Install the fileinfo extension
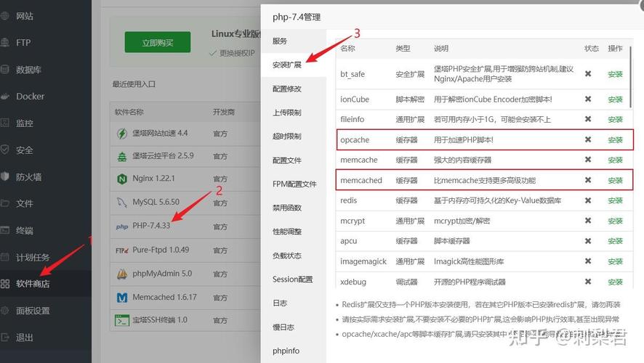The image size is (644, 363). [x=615, y=119]
